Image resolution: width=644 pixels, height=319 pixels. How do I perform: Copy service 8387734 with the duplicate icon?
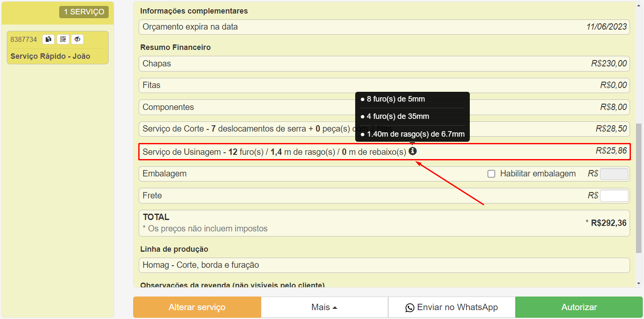click(49, 39)
